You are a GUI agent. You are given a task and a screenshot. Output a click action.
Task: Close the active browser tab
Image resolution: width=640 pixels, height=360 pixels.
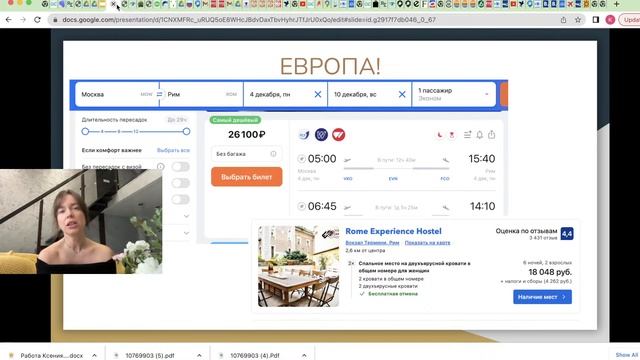click(113, 4)
